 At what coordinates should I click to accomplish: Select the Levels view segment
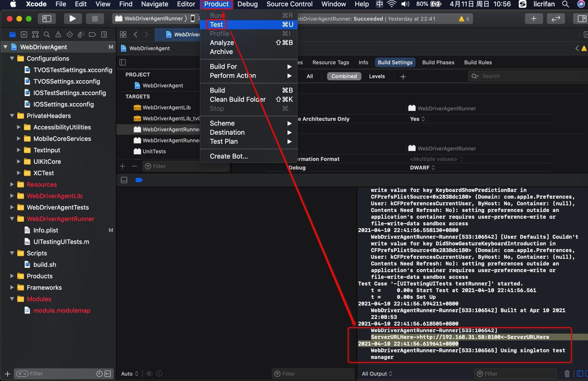click(x=377, y=76)
